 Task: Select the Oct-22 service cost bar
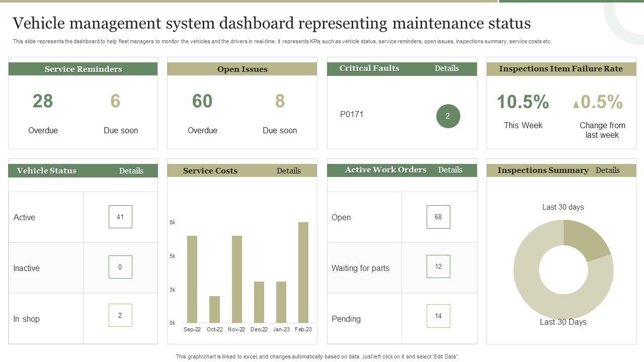(214, 309)
